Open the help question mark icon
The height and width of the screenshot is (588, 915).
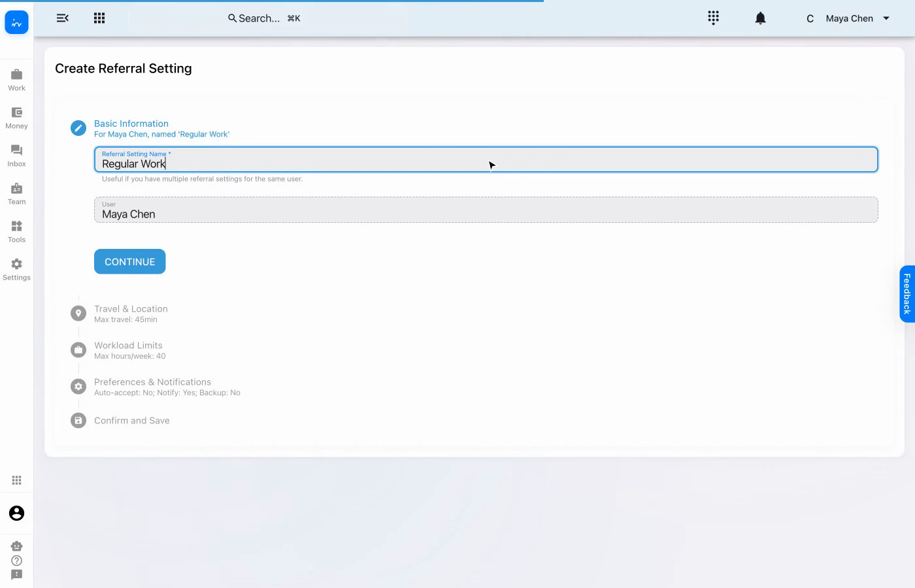pos(16,561)
